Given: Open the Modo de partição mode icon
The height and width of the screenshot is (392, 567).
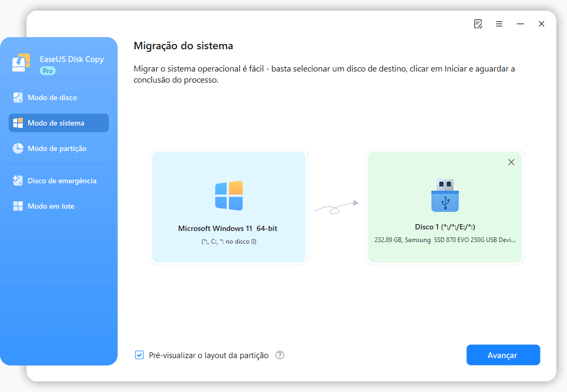Looking at the screenshot, I should 17,148.
